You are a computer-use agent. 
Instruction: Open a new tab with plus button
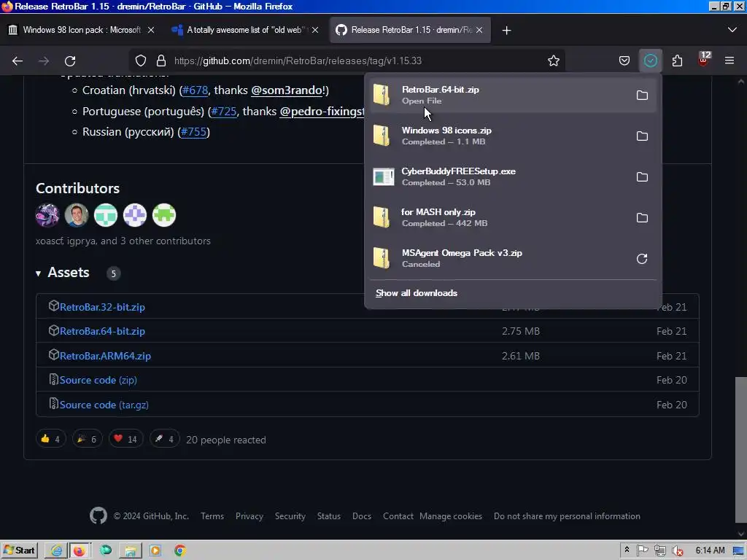[x=506, y=31]
